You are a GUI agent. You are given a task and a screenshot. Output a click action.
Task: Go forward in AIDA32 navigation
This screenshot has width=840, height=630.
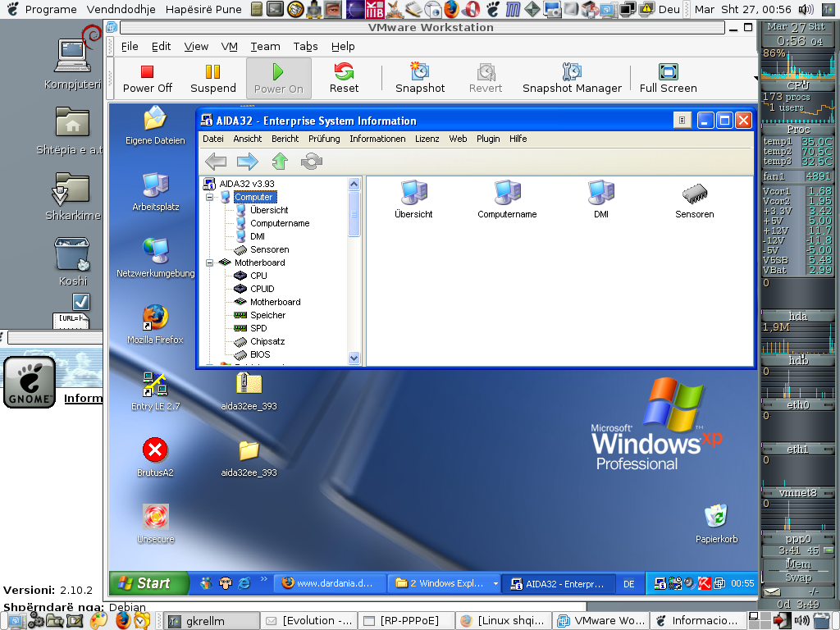click(248, 162)
